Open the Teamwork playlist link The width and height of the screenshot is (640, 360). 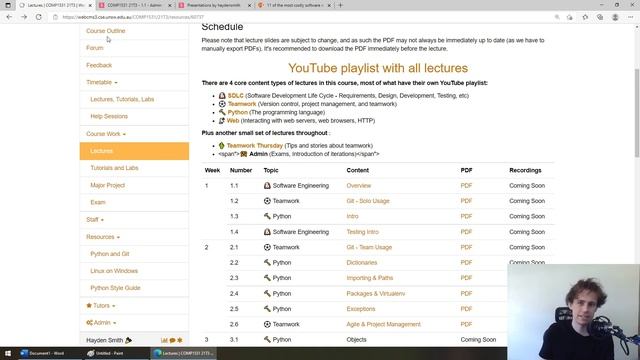click(242, 104)
